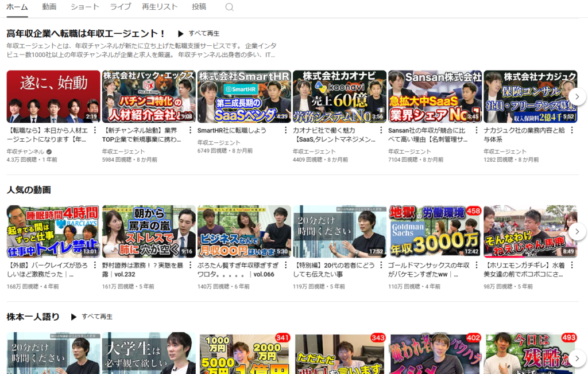Click the play icon next to すべて再生
Viewport: 588px width, 374px height.
pyautogui.click(x=181, y=33)
